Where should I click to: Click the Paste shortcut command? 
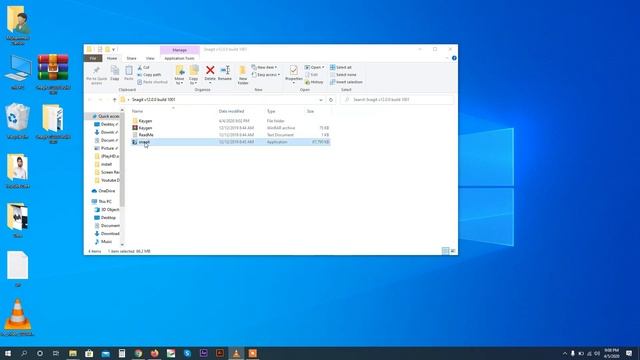click(152, 82)
